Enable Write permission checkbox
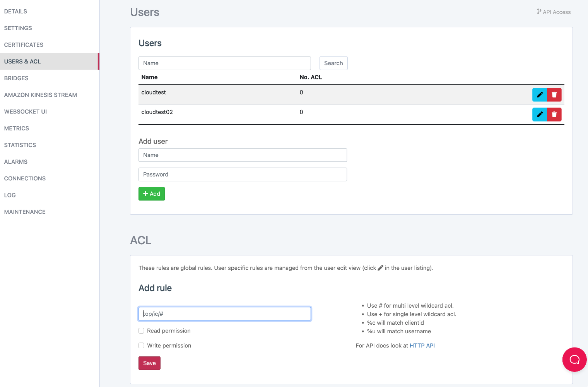Screen dimensions: 588x387 tap(142, 346)
